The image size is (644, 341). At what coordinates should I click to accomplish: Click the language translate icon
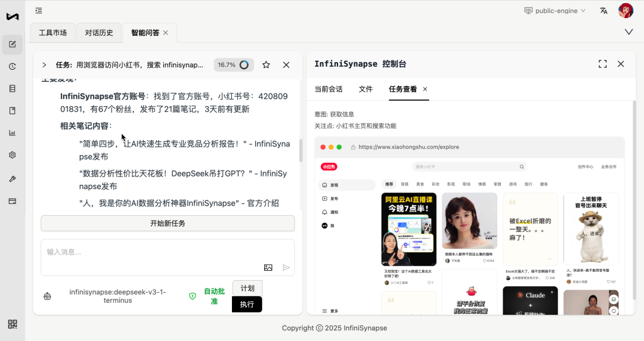603,11
